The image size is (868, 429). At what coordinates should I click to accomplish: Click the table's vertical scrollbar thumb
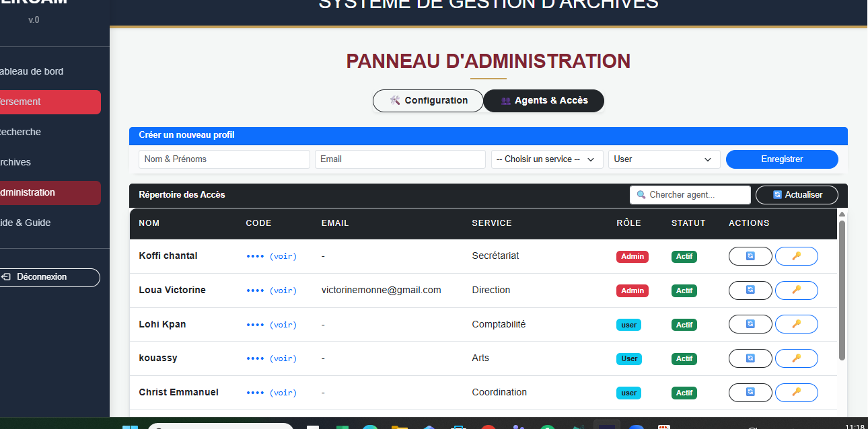[x=842, y=290]
